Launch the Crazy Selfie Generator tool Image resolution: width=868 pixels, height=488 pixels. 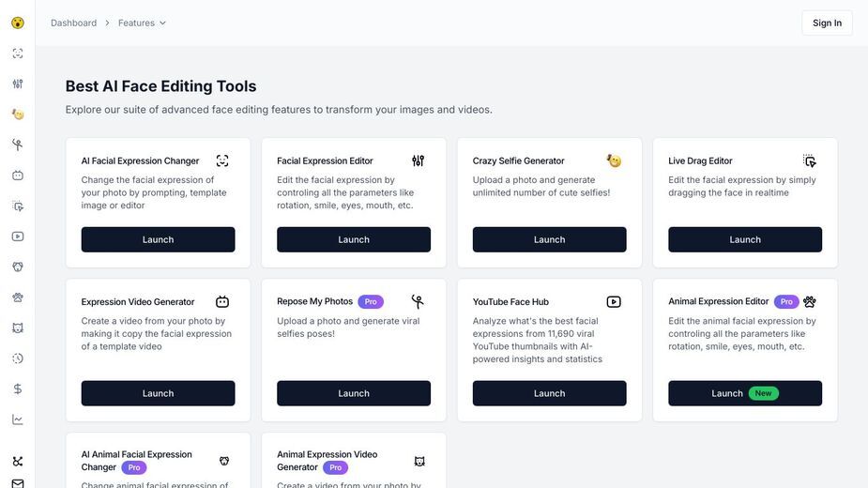pos(549,239)
